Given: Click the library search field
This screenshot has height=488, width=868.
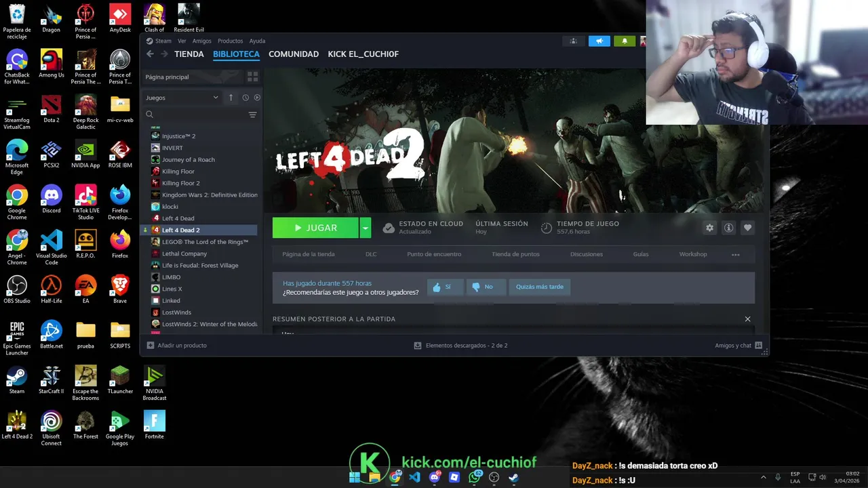Looking at the screenshot, I should [195, 115].
